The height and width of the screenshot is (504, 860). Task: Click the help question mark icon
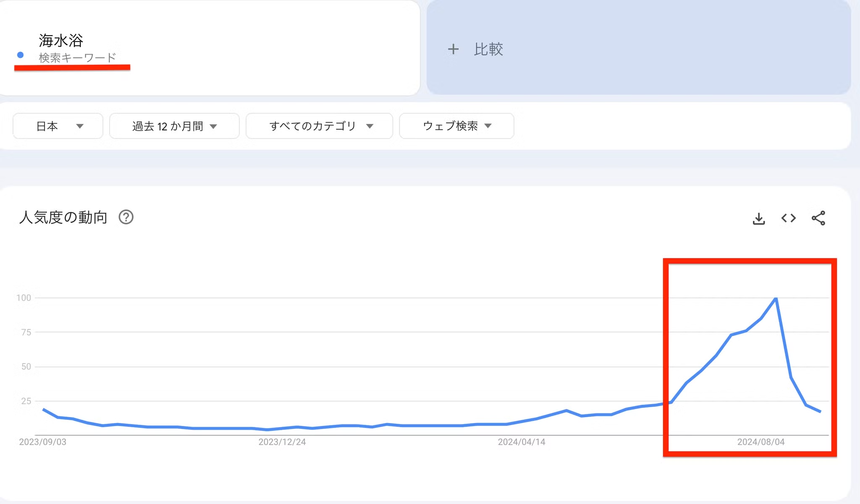126,217
